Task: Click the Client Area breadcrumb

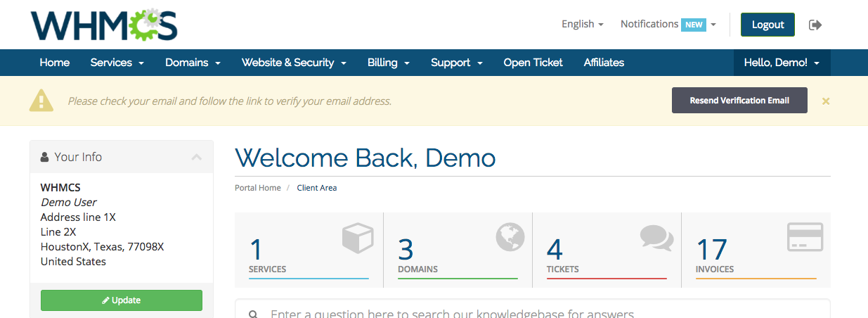Action: 317,188
